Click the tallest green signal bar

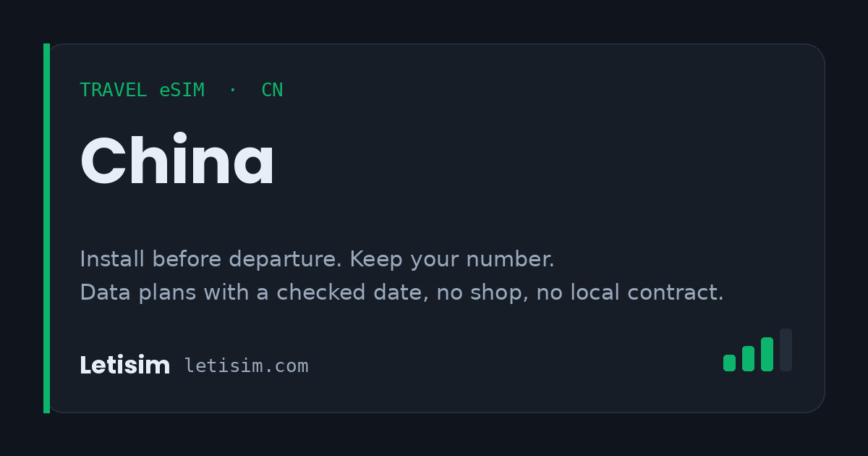pyautogui.click(x=767, y=354)
